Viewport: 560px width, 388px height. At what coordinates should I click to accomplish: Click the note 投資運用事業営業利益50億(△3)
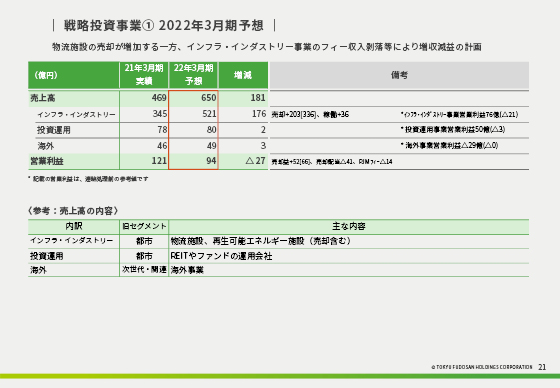(453, 130)
